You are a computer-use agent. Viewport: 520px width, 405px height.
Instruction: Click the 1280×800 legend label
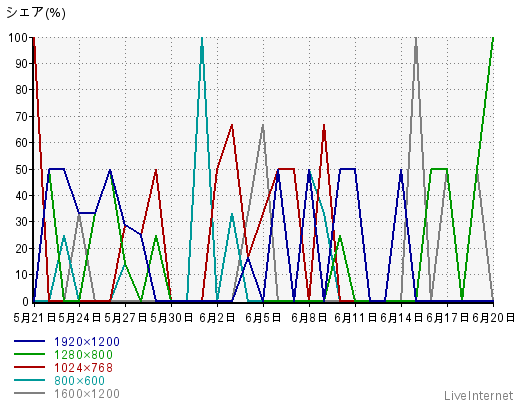pos(83,355)
